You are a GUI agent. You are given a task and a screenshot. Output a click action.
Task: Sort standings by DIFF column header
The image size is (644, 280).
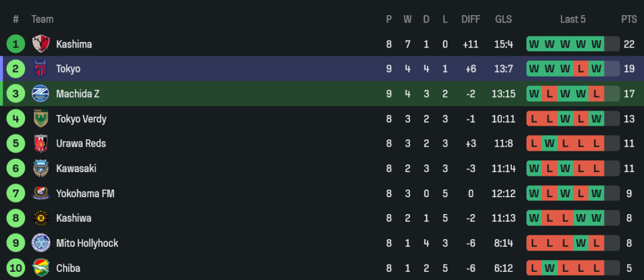(x=470, y=19)
